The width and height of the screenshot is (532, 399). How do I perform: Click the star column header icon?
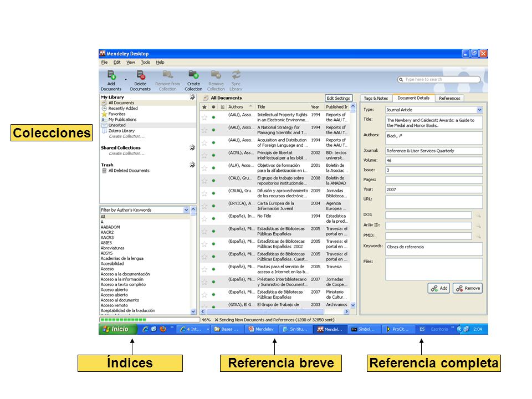(x=204, y=107)
